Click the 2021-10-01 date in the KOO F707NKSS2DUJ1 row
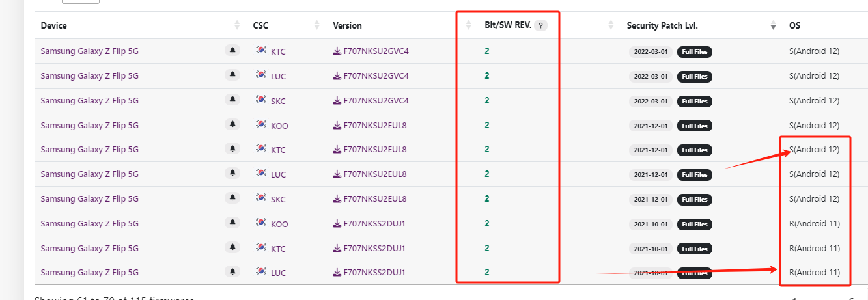 [651, 224]
